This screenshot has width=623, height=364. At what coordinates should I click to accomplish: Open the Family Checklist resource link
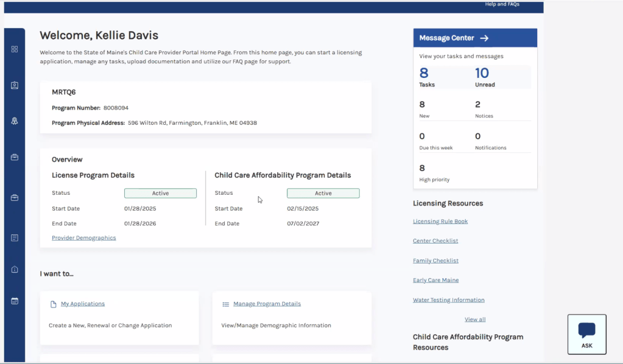tap(435, 261)
